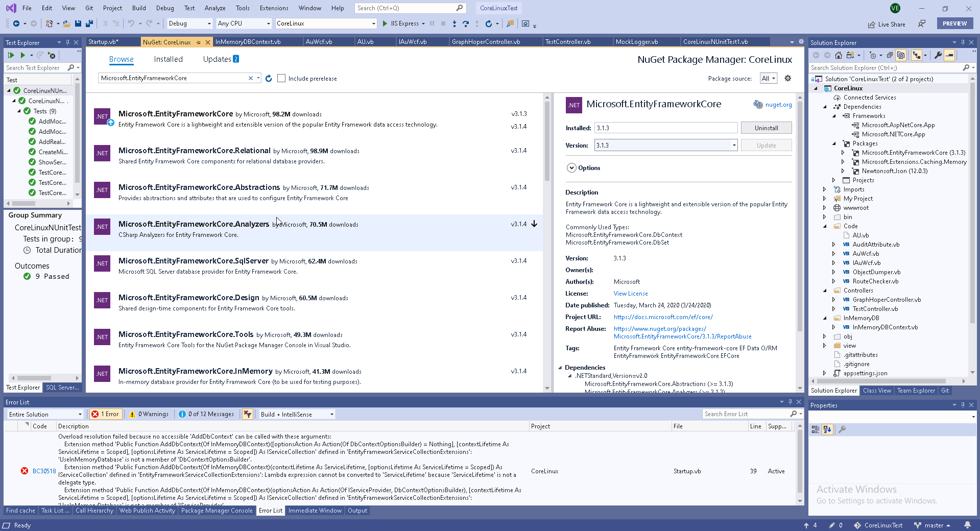
Task: Toggle the clear-filters funnel in Error List
Action: coord(248,414)
